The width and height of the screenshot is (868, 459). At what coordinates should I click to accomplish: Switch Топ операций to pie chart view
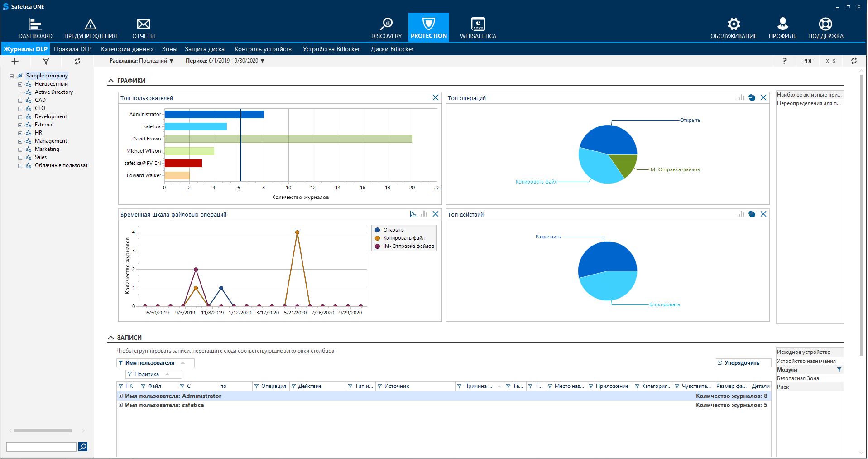tap(752, 98)
